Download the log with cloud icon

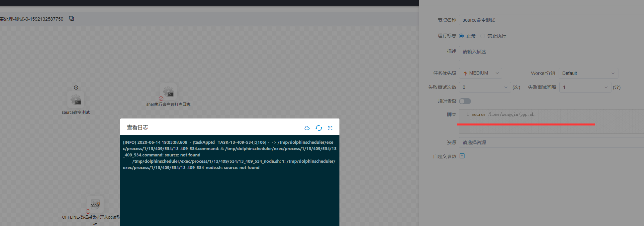[x=307, y=128]
